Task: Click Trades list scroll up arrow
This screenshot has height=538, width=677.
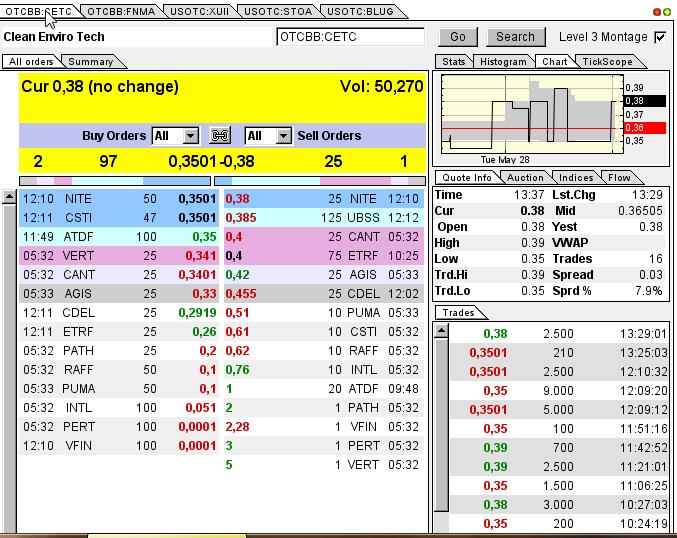Action: tap(441, 331)
